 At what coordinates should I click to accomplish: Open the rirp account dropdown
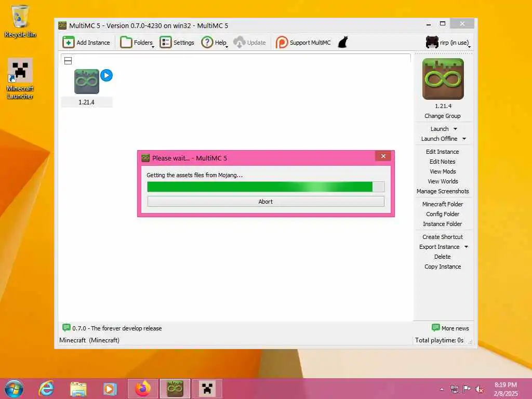click(448, 43)
